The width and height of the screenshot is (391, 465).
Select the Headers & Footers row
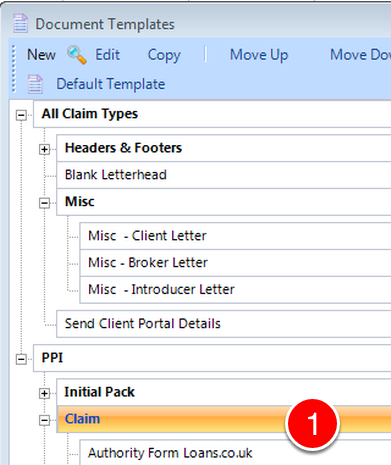224,148
